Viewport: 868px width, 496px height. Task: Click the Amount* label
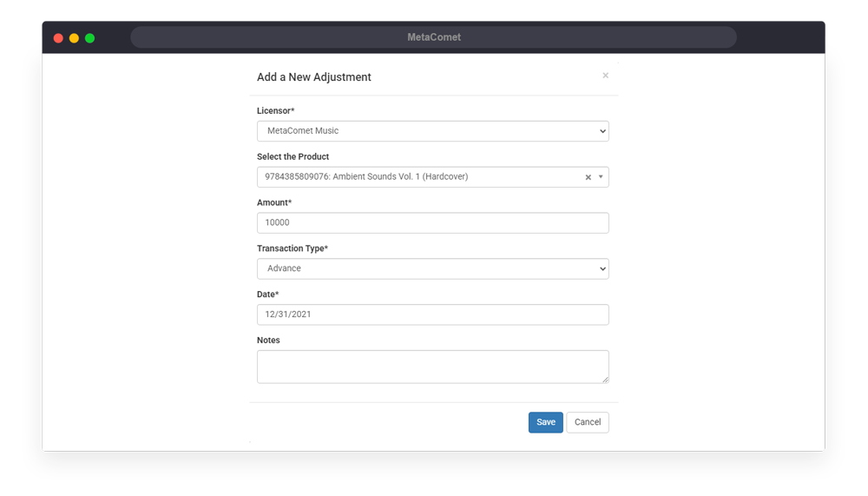pos(274,203)
